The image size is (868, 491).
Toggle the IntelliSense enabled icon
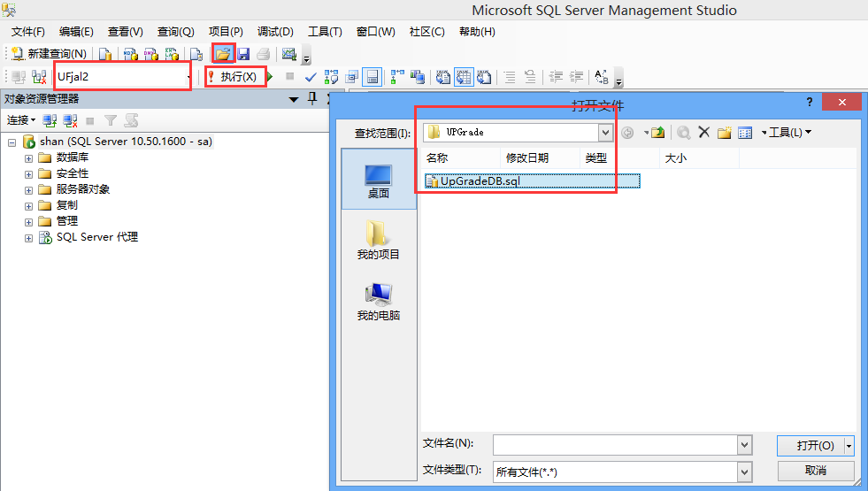(x=373, y=77)
